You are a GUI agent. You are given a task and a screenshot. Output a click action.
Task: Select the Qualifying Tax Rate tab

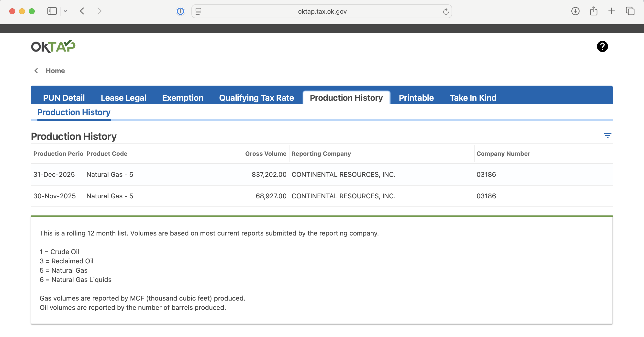click(x=256, y=98)
